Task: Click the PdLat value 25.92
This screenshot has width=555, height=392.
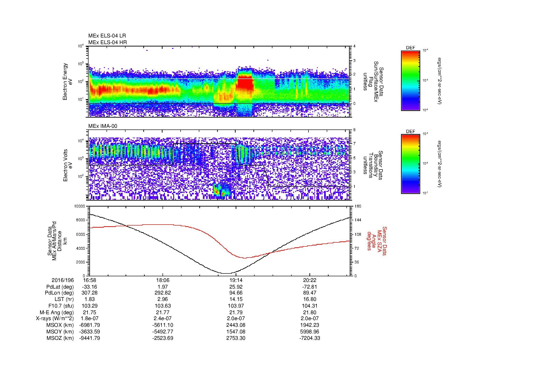Action: (x=236, y=287)
